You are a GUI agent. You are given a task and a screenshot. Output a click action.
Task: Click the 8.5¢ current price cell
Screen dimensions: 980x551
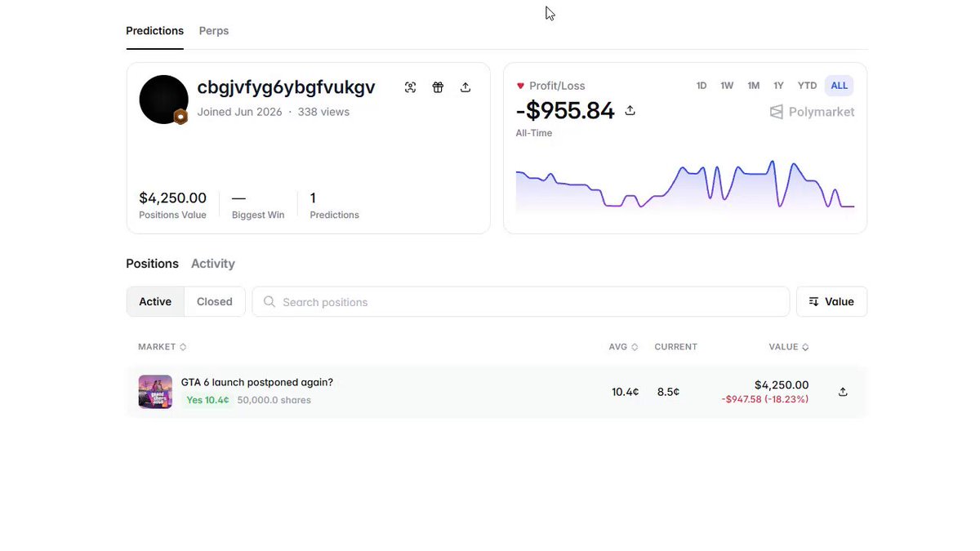coord(668,392)
